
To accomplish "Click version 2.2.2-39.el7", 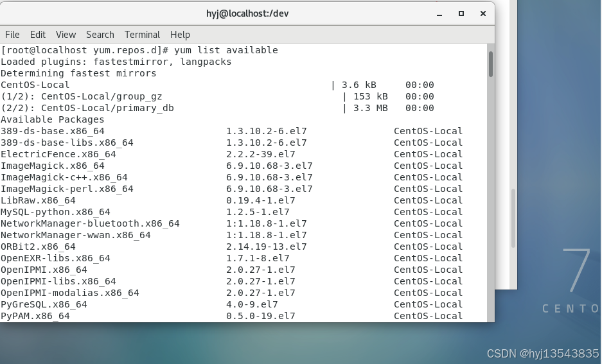I will point(261,154).
